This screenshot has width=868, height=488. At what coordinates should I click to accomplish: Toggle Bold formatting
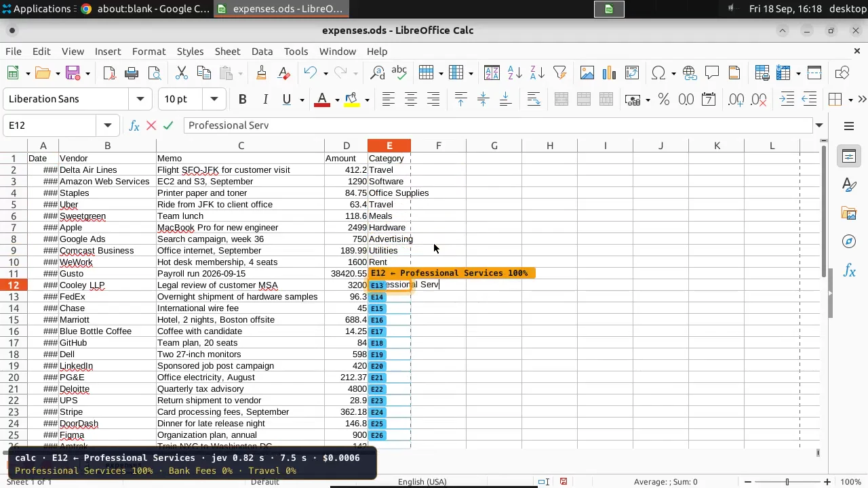242,100
